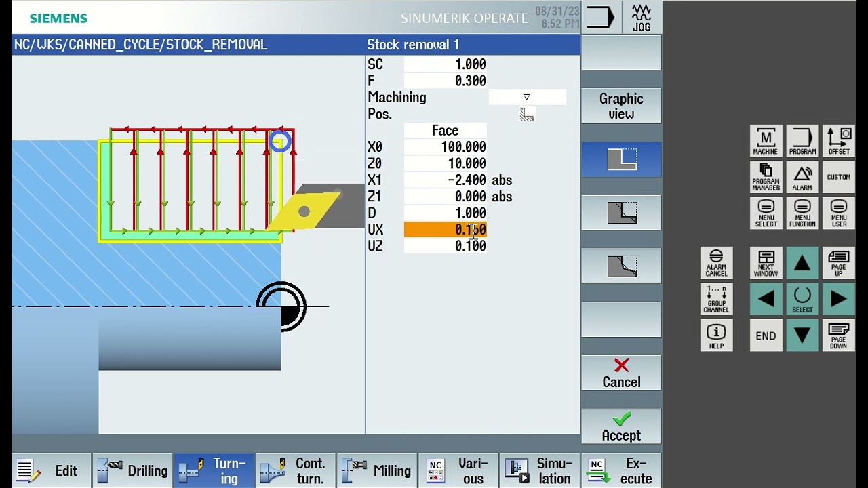This screenshot has width=868, height=488.
Task: Open the Drilling softkey
Action: [x=133, y=470]
